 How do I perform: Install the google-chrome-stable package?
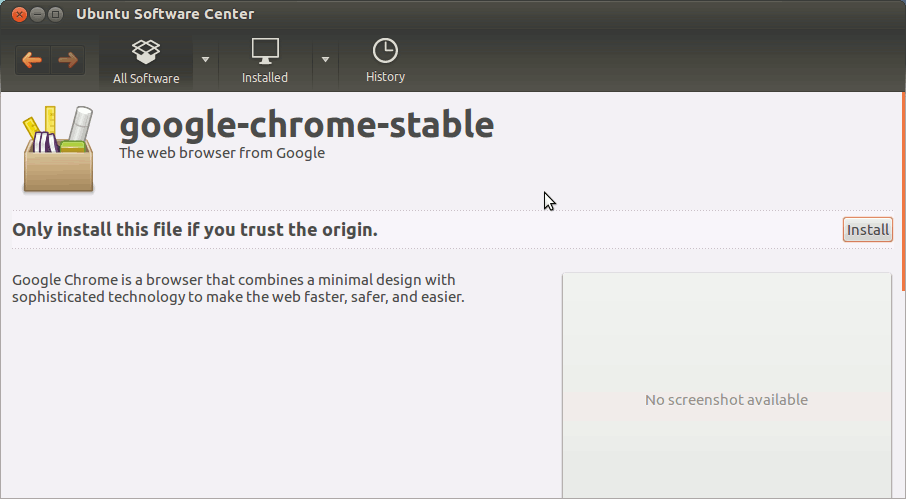(x=867, y=230)
